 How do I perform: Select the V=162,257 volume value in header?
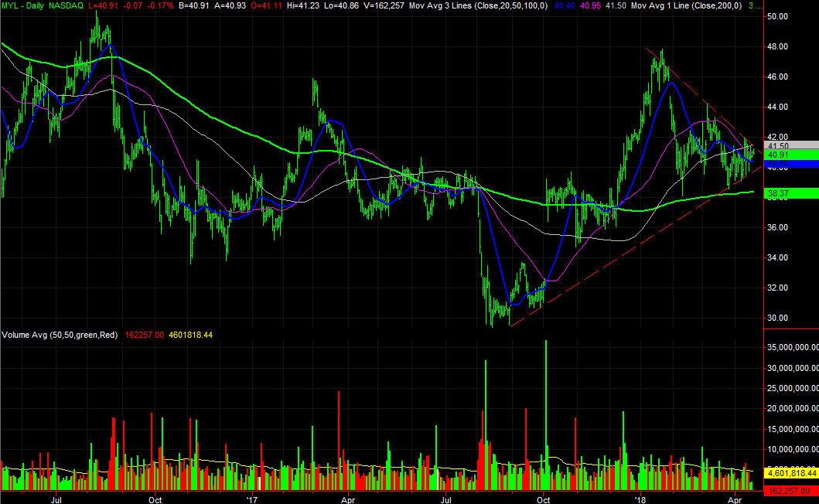click(x=384, y=5)
